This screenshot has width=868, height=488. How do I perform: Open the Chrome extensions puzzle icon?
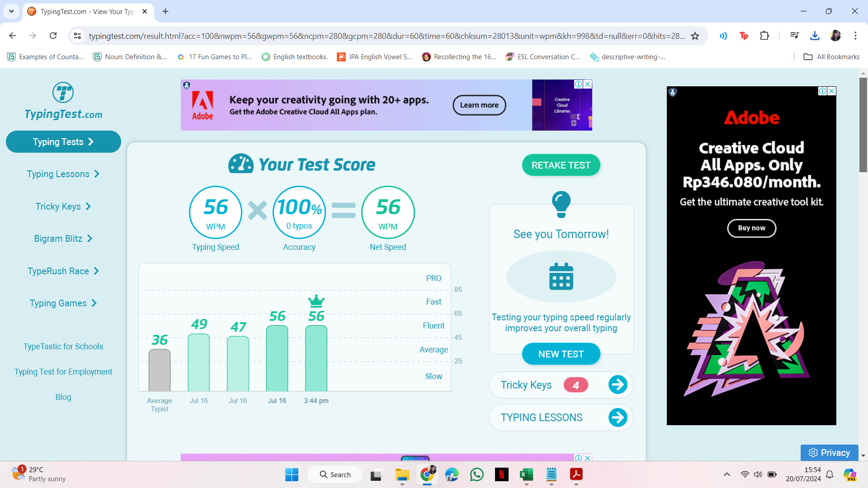(764, 36)
